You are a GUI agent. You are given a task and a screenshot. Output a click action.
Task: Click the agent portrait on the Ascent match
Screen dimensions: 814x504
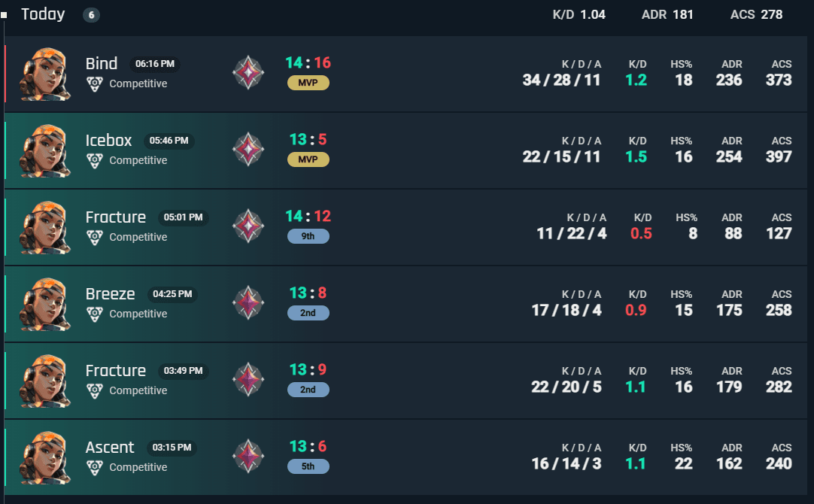[x=44, y=458]
